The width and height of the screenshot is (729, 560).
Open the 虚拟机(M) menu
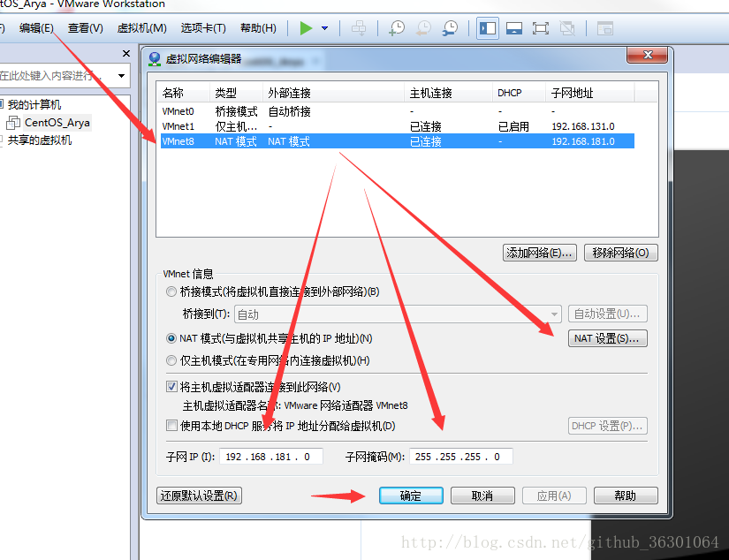[x=141, y=28]
